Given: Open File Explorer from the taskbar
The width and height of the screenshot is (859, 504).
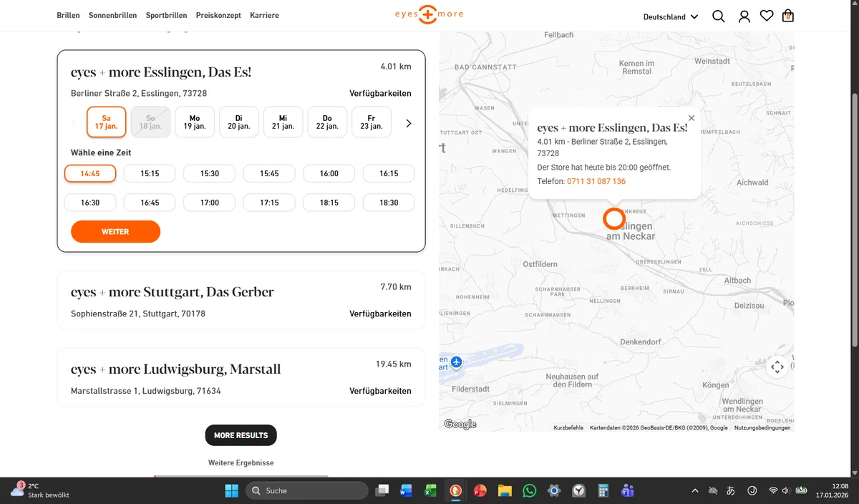Looking at the screenshot, I should tap(505, 490).
